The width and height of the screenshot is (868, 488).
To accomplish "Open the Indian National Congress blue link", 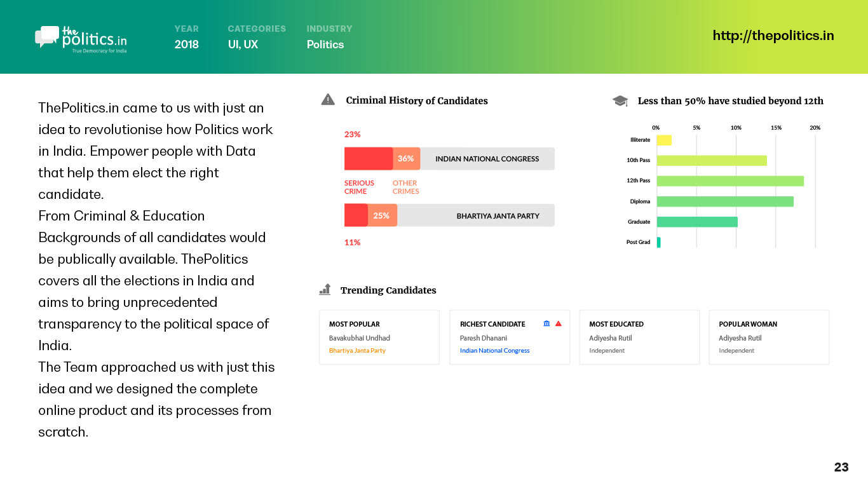I will [494, 351].
